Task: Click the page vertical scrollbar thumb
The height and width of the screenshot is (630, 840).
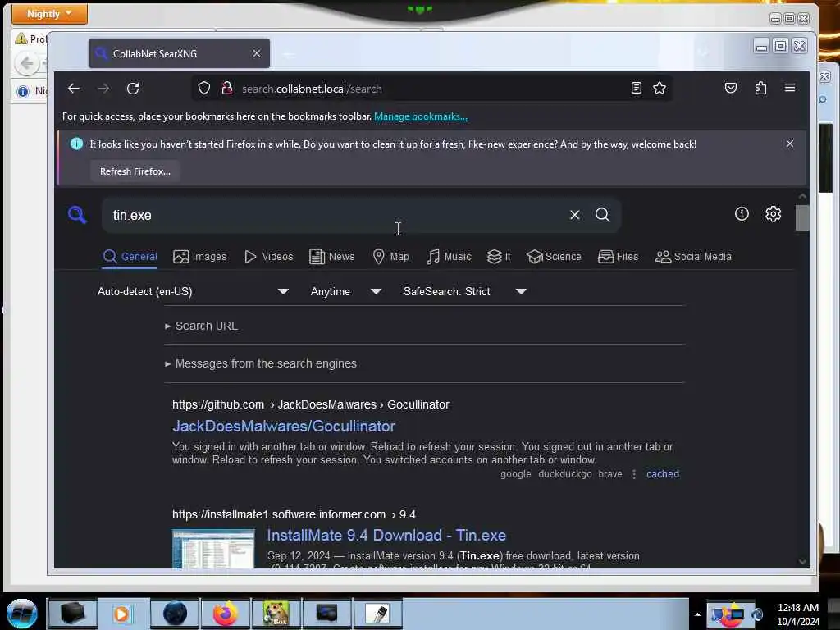Action: pyautogui.click(x=802, y=218)
